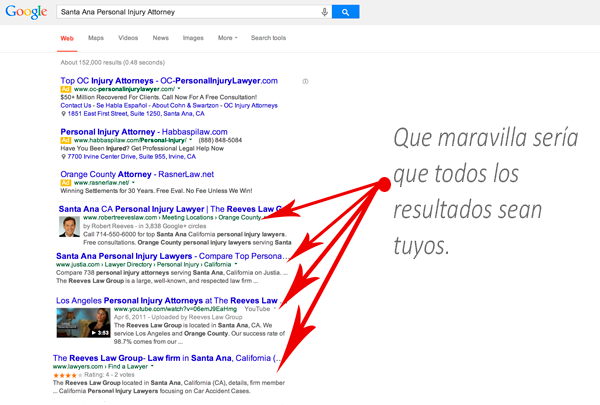Open Personal Injury Attorney Habbaspilaw.com ad
The height and width of the screenshot is (405, 600).
(x=144, y=132)
